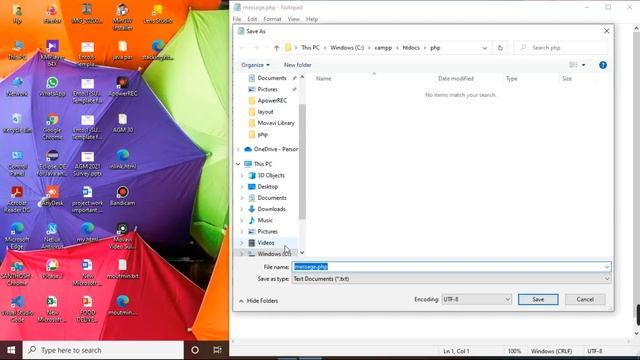The height and width of the screenshot is (360, 640).
Task: Expand the Downloads tree node
Action: point(242,209)
